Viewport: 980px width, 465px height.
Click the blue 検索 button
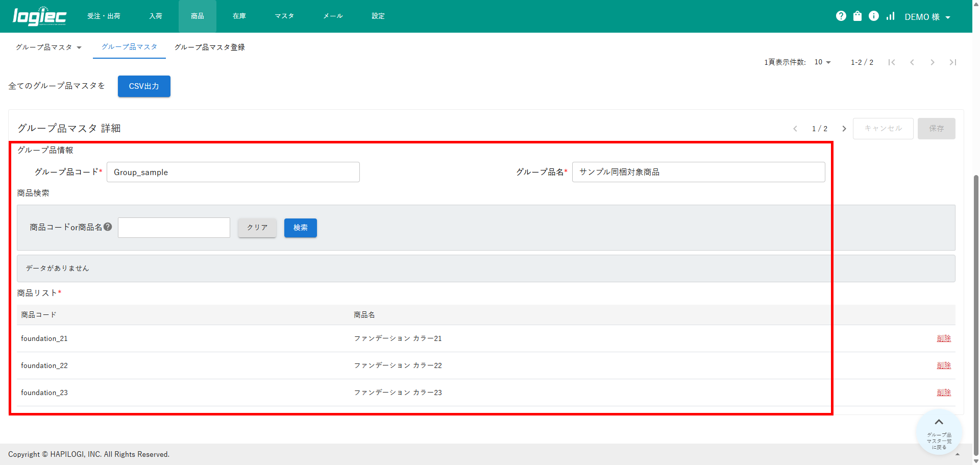point(300,228)
